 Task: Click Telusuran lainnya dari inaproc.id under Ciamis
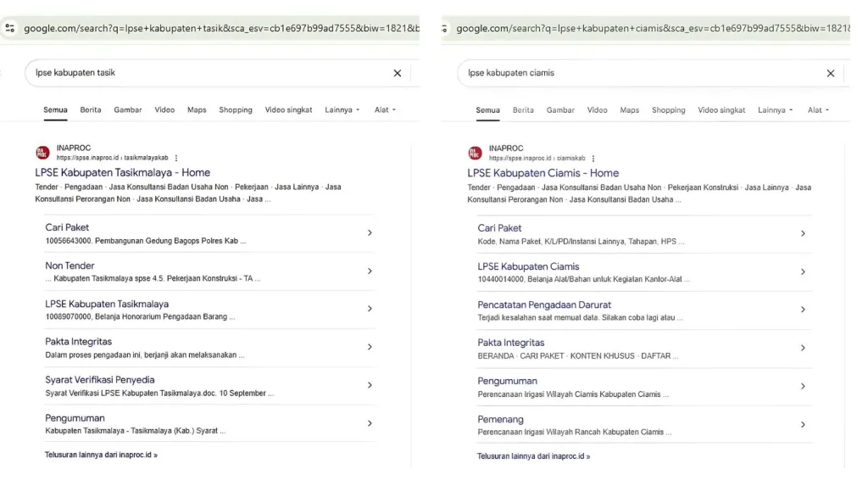pyautogui.click(x=533, y=456)
